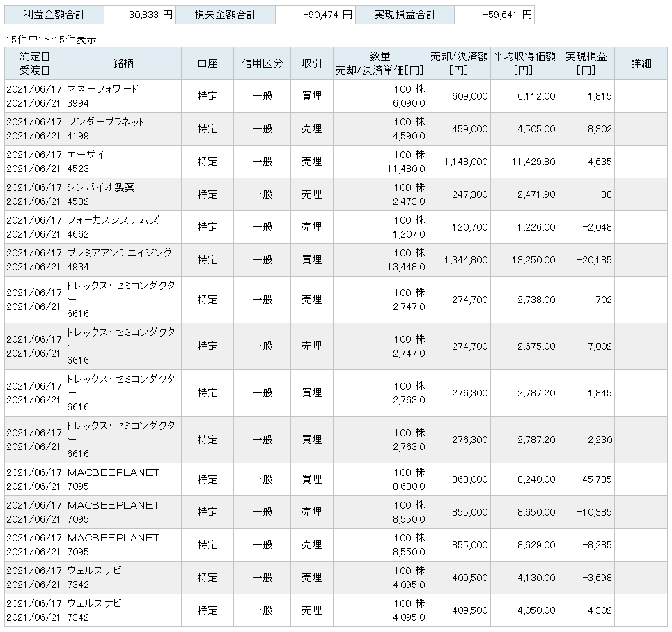Screen dimensions: 672x632
Task: Click the 約定日 受渡日 column header
Action: [35, 63]
